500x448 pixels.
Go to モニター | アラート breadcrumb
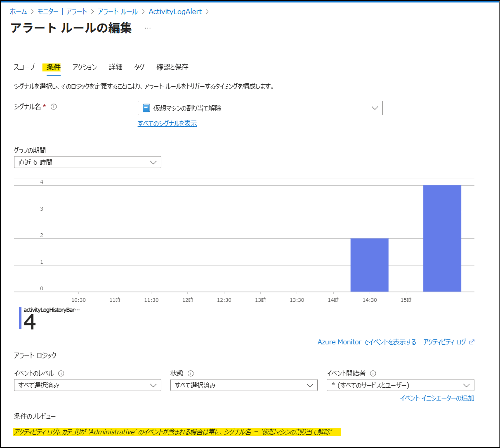point(62,12)
